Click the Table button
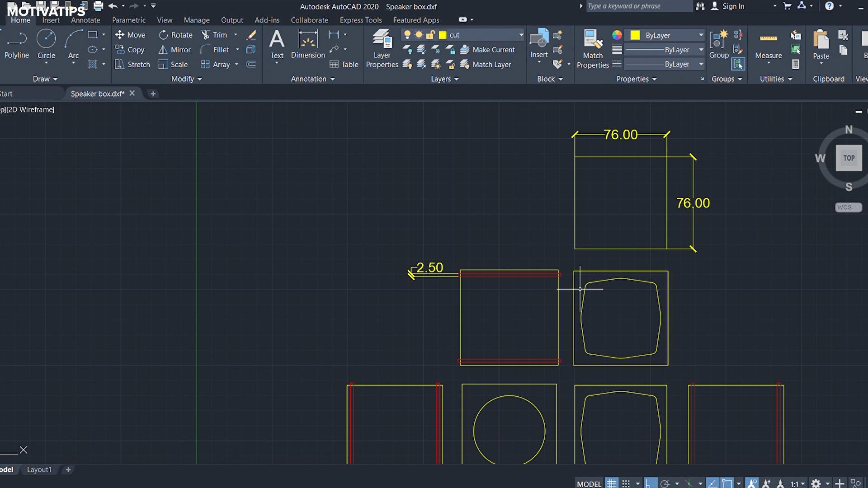Image resolution: width=868 pixels, height=488 pixels. pos(344,65)
